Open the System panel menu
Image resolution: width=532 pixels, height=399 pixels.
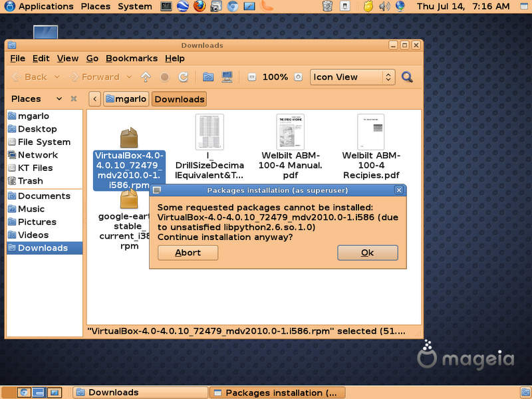(135, 6)
